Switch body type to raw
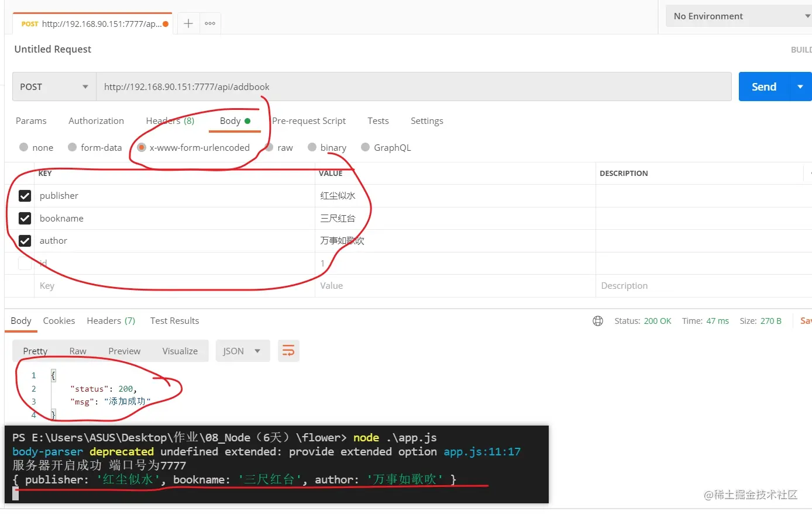The height and width of the screenshot is (515, 812). (x=279, y=147)
